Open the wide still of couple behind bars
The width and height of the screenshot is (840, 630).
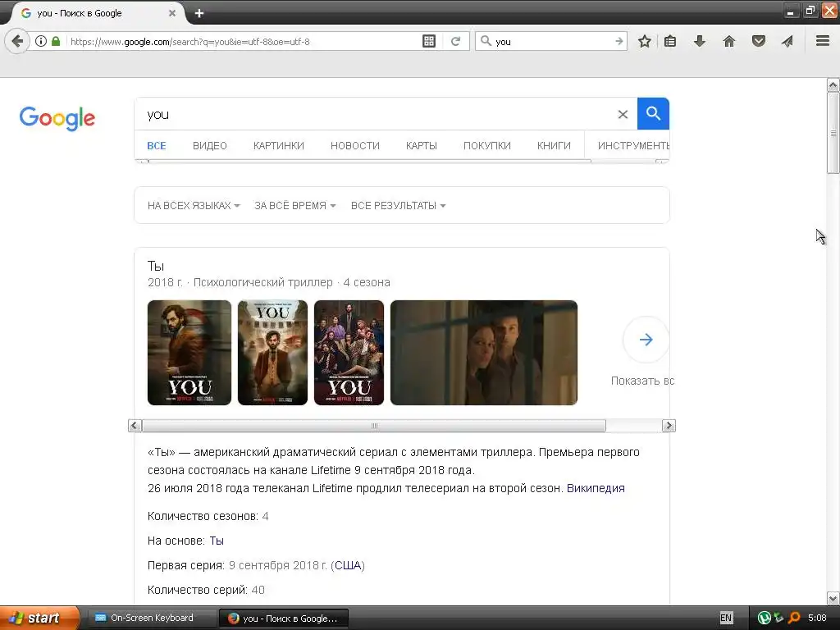(484, 353)
